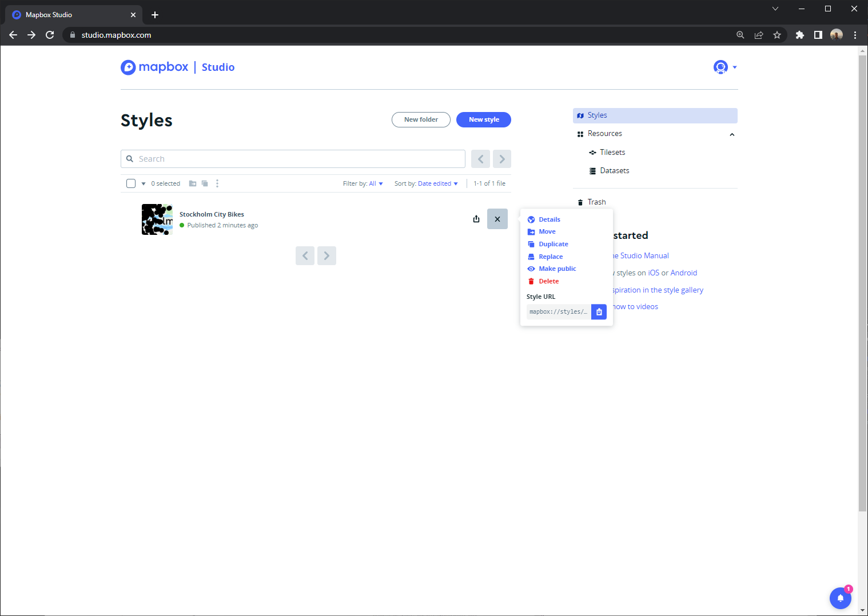Open Chrome three-dot menu
Screen dimensions: 868x616
pyautogui.click(x=855, y=35)
